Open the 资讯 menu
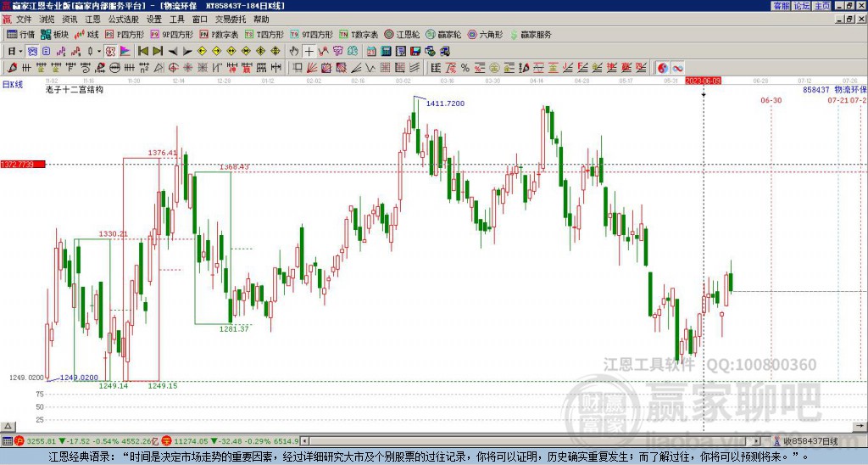The width and height of the screenshot is (868, 465). (70, 20)
